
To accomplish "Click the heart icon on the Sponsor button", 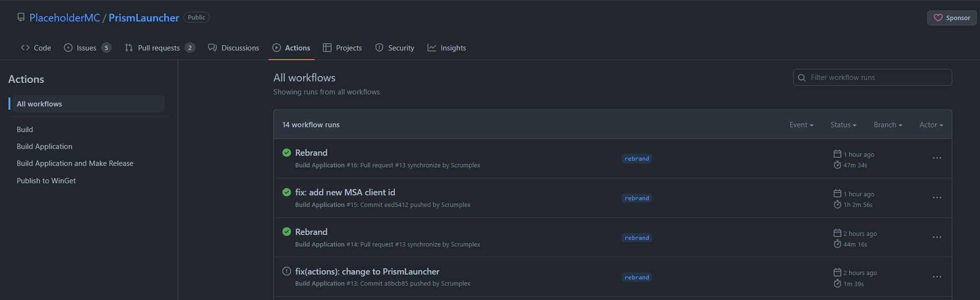I will point(938,18).
